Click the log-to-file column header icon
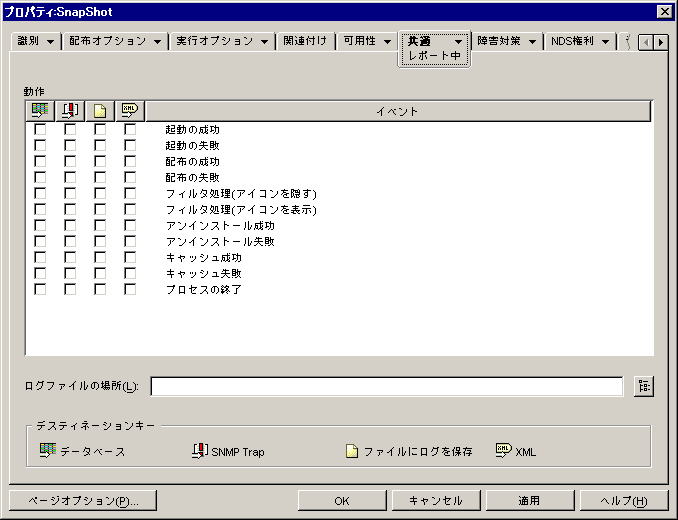Viewport: 678px width, 520px height. 100,111
